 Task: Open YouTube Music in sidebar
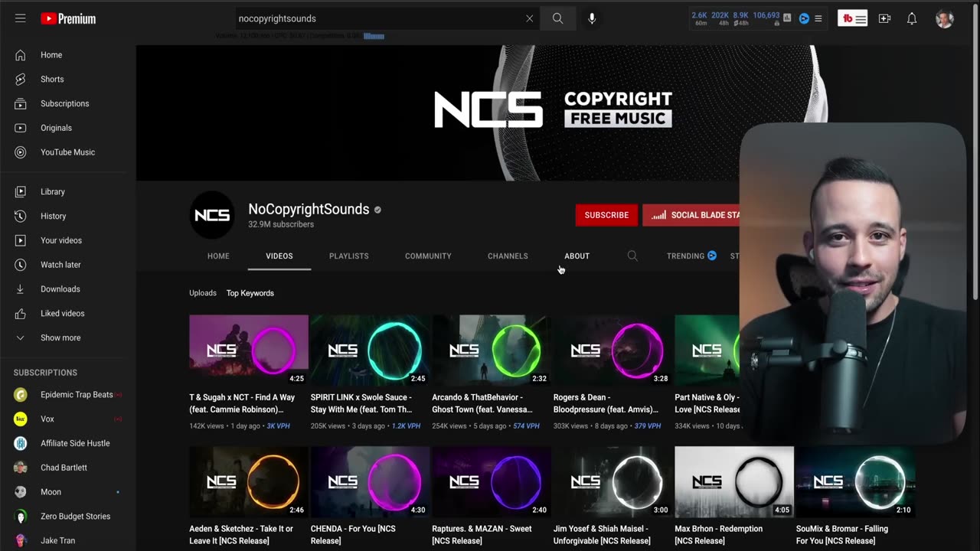[x=68, y=152]
